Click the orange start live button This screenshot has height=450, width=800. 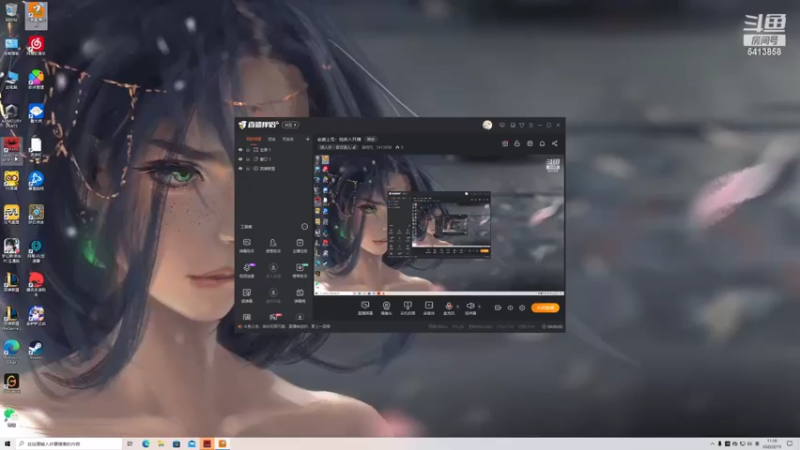point(545,308)
